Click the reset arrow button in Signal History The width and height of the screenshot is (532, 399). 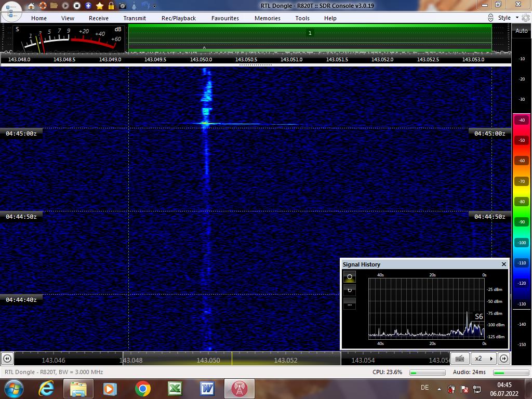(x=350, y=290)
